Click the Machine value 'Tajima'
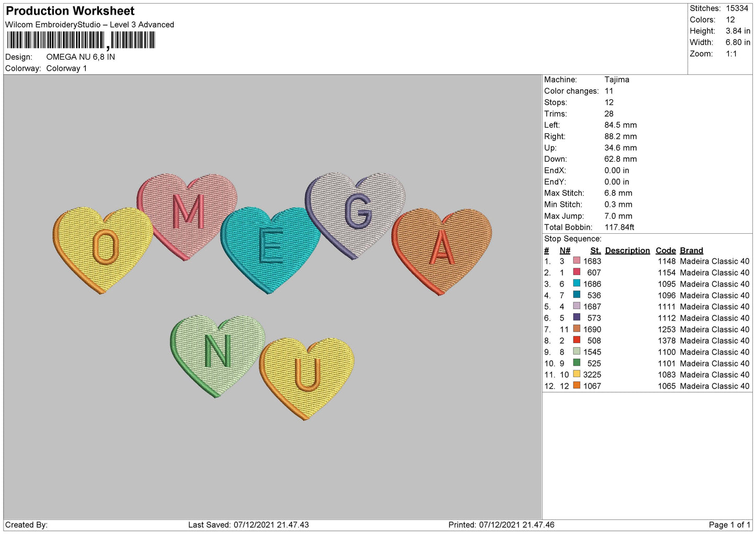Image resolution: width=756 pixels, height=534 pixels. pos(617,79)
